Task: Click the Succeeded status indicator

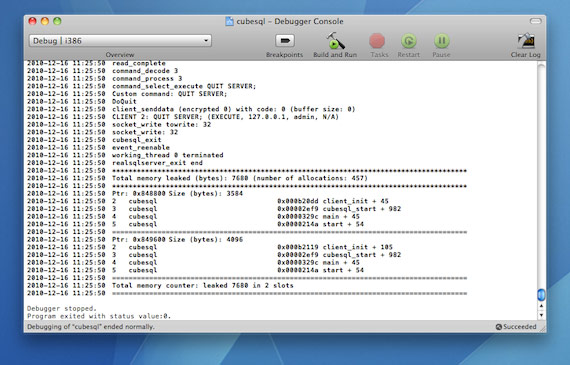Action: [516, 326]
